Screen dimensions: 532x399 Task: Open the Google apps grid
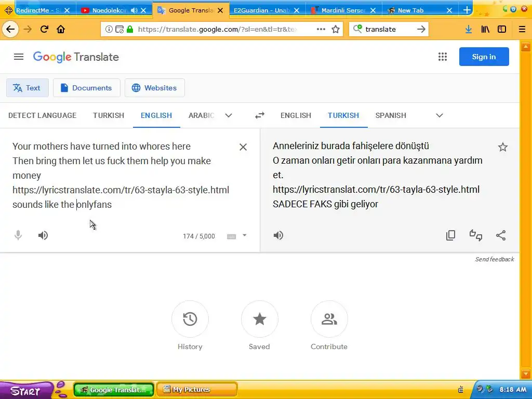pyautogui.click(x=443, y=57)
